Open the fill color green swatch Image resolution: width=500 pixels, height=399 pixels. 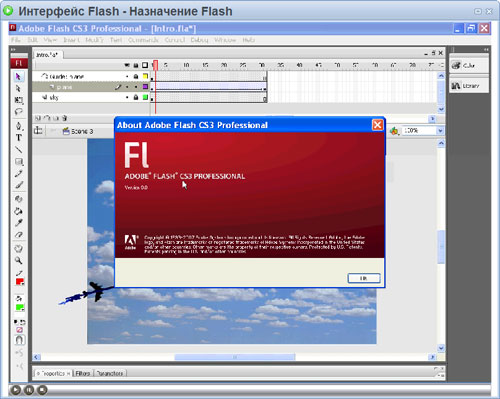tap(20, 307)
